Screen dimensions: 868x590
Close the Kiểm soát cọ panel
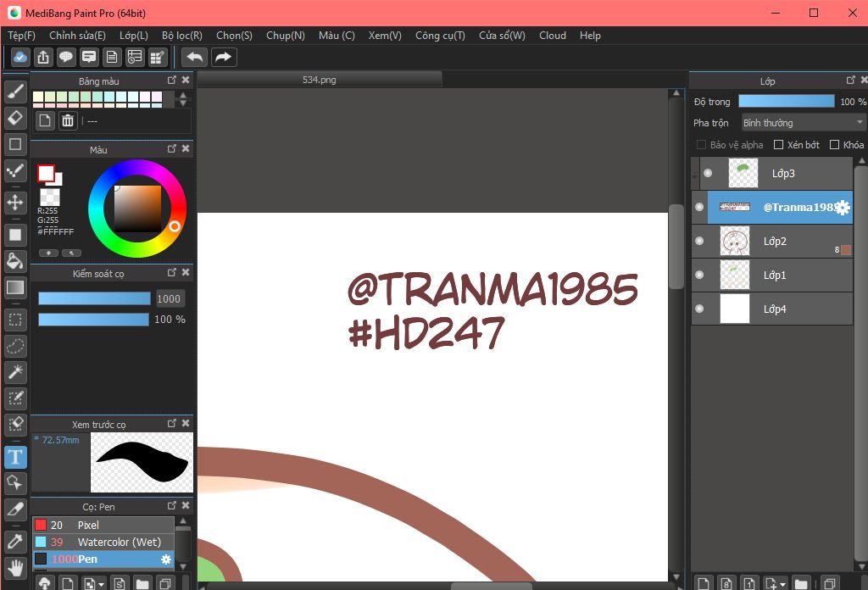[186, 272]
